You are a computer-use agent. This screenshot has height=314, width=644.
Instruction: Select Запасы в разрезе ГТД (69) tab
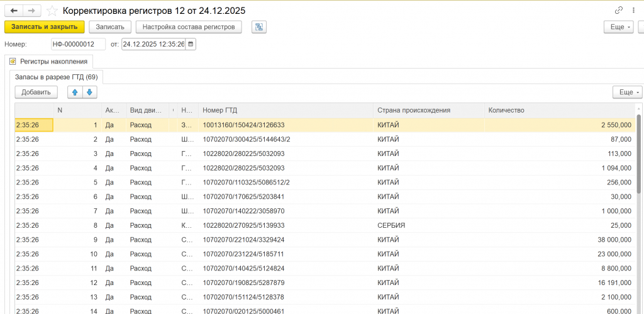56,77
